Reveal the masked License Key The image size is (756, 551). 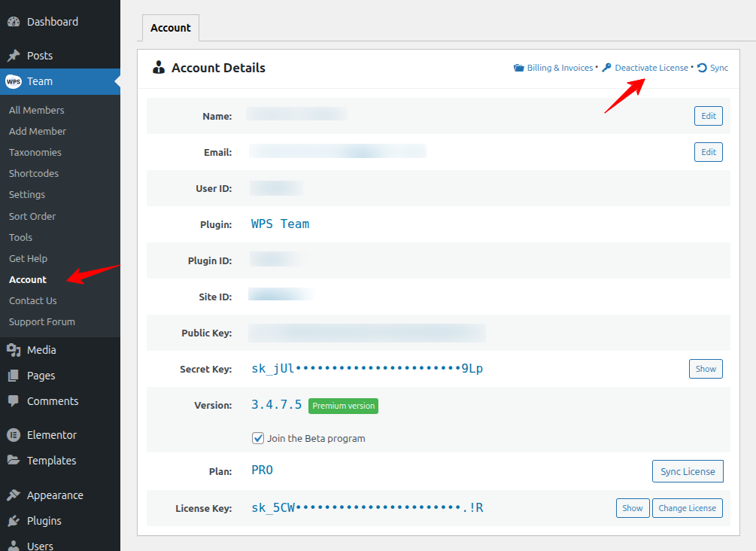tap(632, 508)
